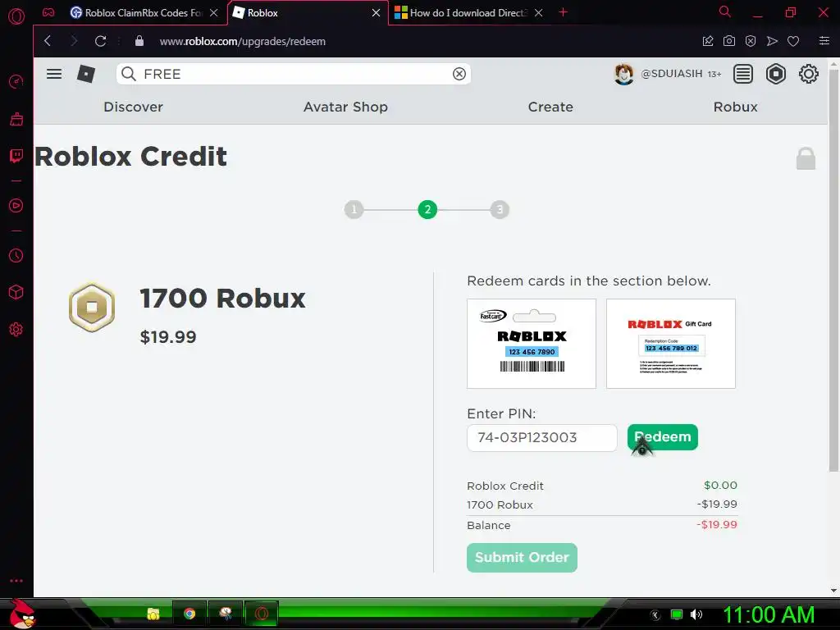Click the 11:00 AM taskbar clock
The width and height of the screenshot is (840, 630).
point(769,614)
